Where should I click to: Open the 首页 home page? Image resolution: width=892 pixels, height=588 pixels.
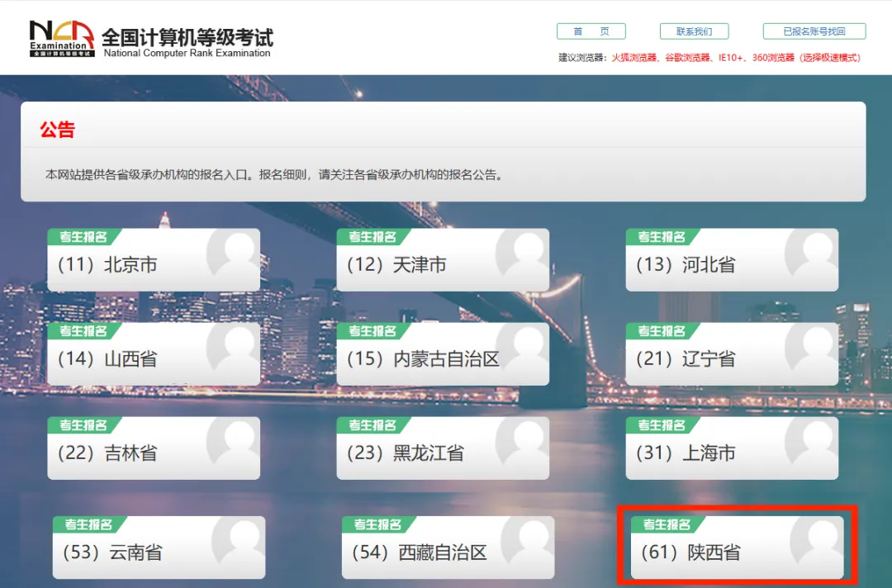(x=591, y=31)
